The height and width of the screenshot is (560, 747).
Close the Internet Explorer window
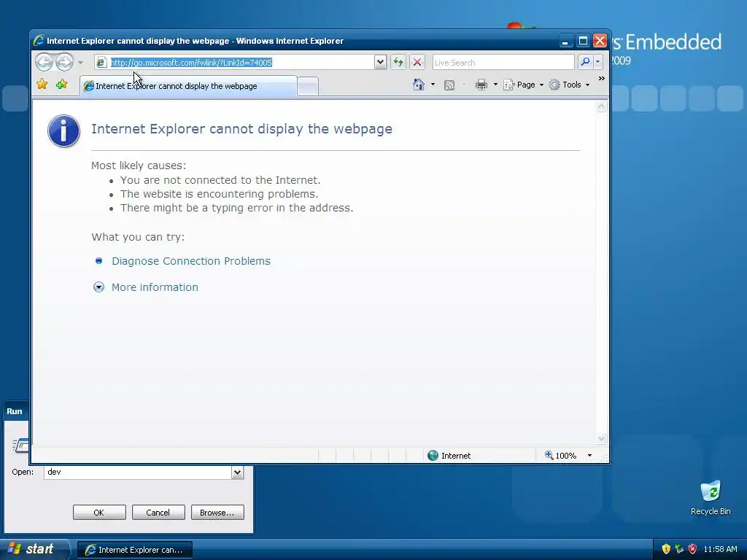(600, 41)
